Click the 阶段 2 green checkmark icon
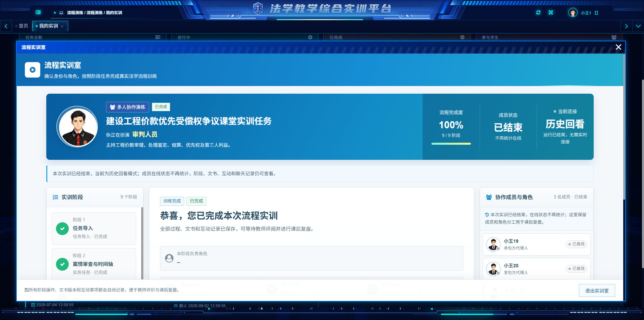This screenshot has width=644, height=320. pos(62,264)
